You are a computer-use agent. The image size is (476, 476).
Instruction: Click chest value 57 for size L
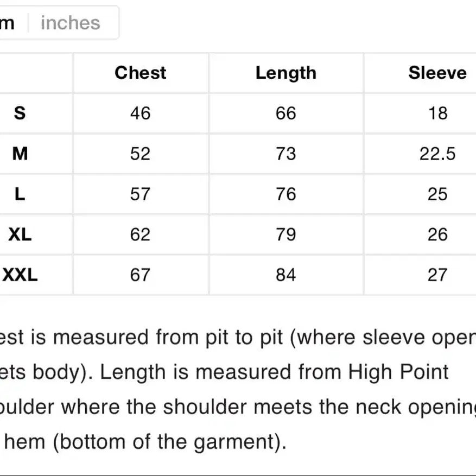140,194
